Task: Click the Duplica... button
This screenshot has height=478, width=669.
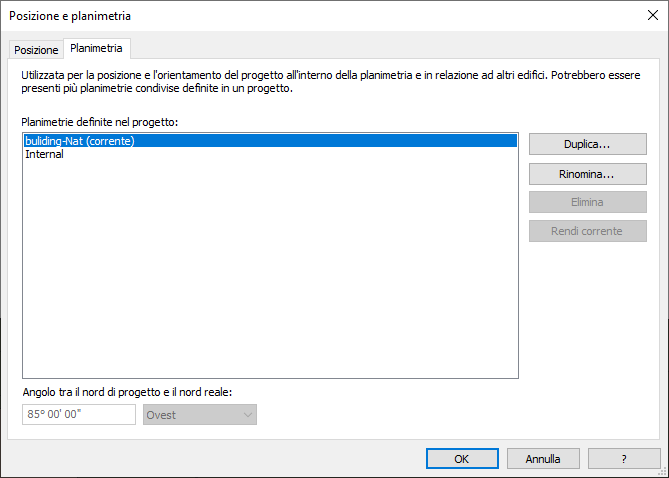Action: (587, 144)
